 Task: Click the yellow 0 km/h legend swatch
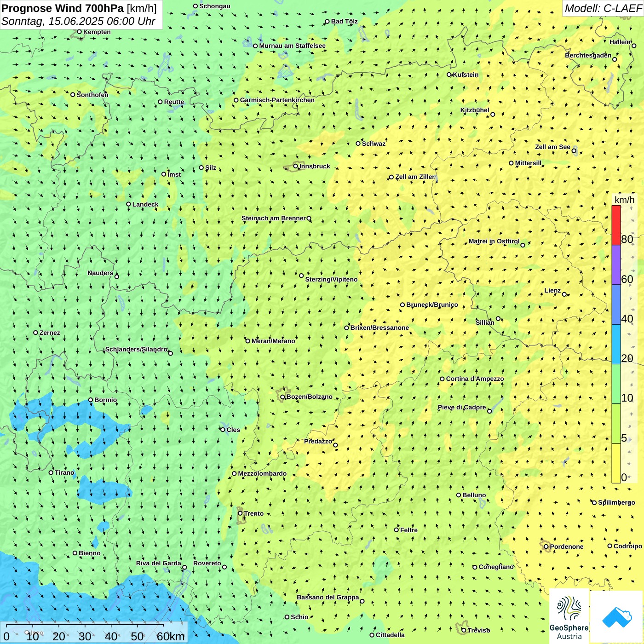(616, 463)
